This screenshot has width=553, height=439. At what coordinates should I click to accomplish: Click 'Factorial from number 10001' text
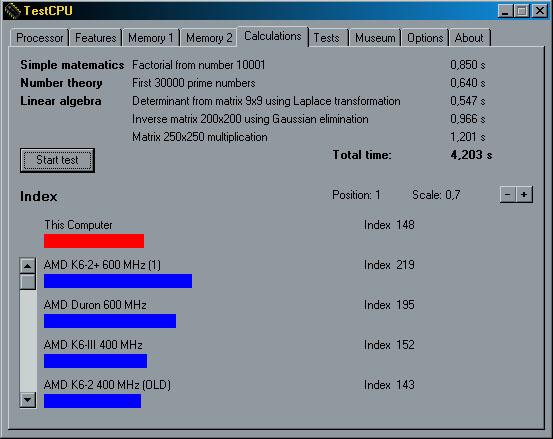199,65
